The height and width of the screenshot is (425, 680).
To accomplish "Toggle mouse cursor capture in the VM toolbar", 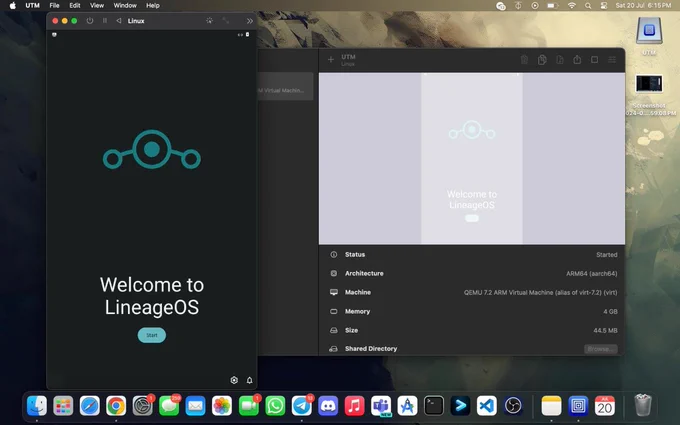I will 209,21.
